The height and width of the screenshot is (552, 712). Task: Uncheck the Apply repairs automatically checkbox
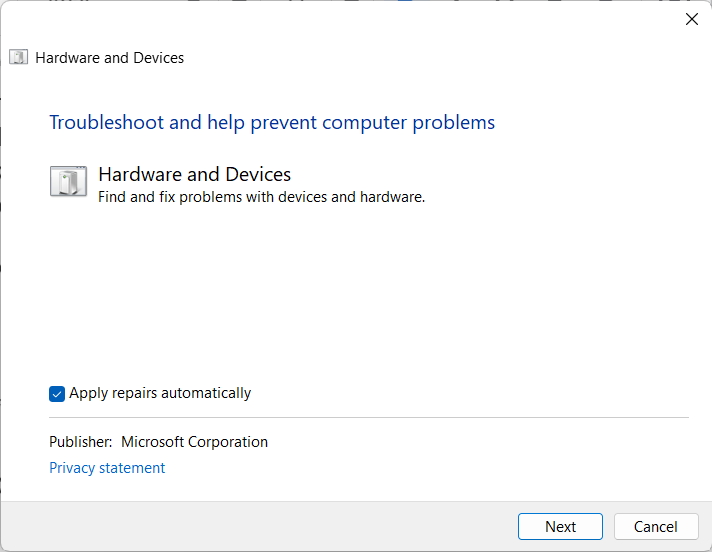pyautogui.click(x=57, y=394)
